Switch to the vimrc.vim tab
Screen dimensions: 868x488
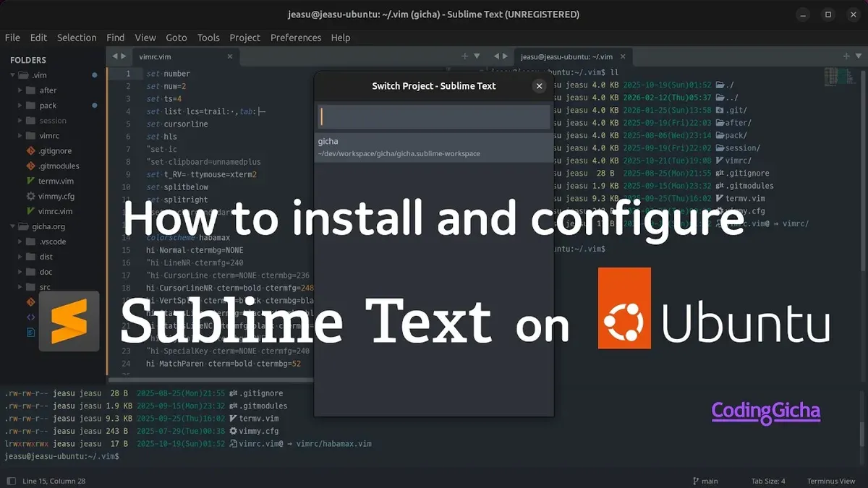[x=185, y=56]
